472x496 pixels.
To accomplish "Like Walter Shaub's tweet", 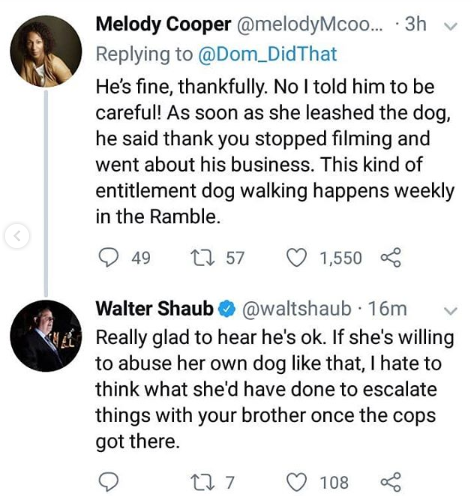I will [296, 482].
